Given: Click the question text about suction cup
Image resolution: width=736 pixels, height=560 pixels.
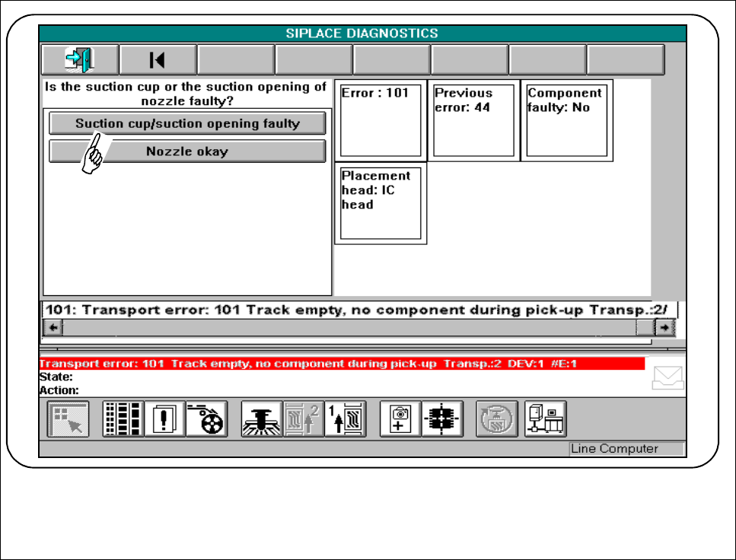Looking at the screenshot, I should (186, 94).
